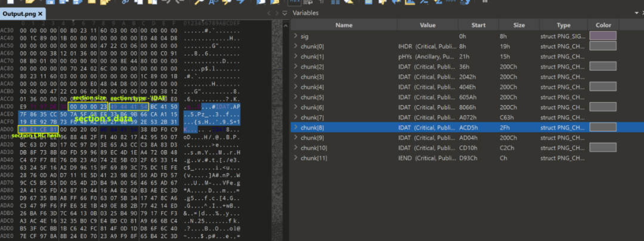Click hex address ACD0 row label

click(x=7, y=107)
